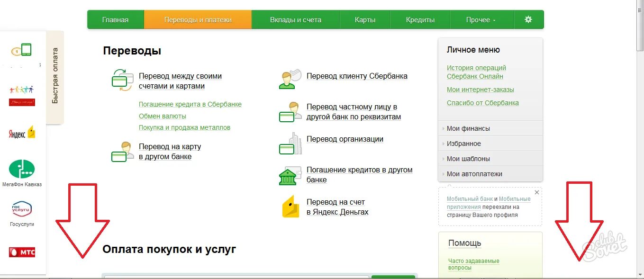644x279 pixels.
Task: Click the transfer between own accounts card icon
Action: [x=123, y=80]
